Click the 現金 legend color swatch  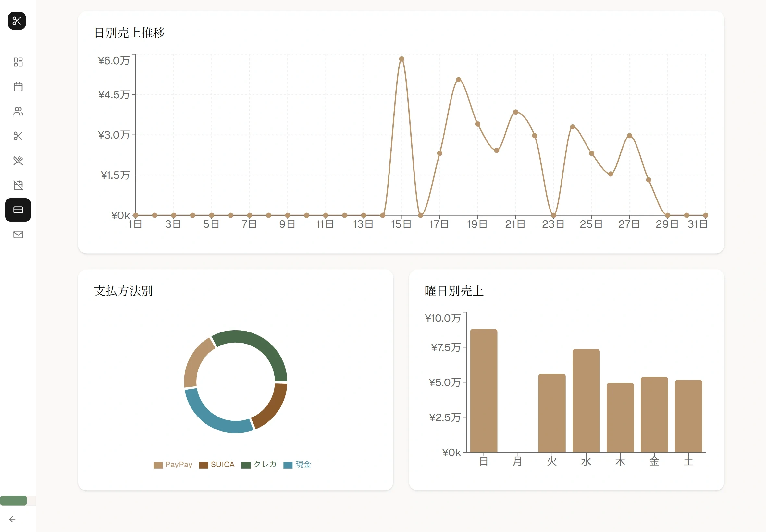click(x=288, y=465)
